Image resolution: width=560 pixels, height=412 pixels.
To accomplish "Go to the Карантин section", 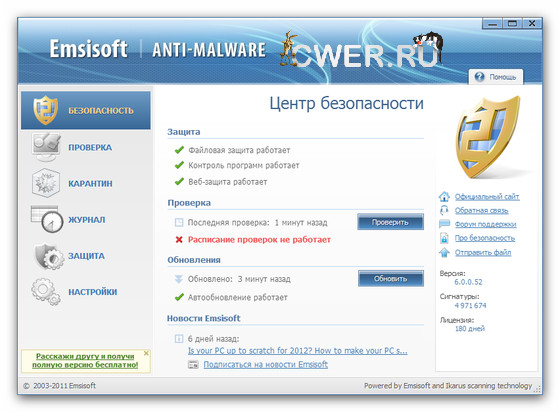I will (90, 184).
